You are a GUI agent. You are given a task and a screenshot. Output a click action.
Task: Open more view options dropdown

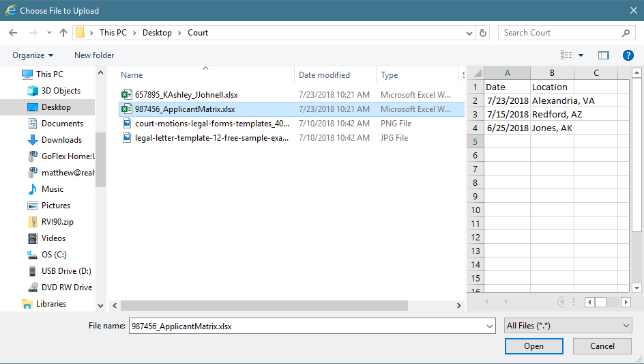pyautogui.click(x=581, y=55)
